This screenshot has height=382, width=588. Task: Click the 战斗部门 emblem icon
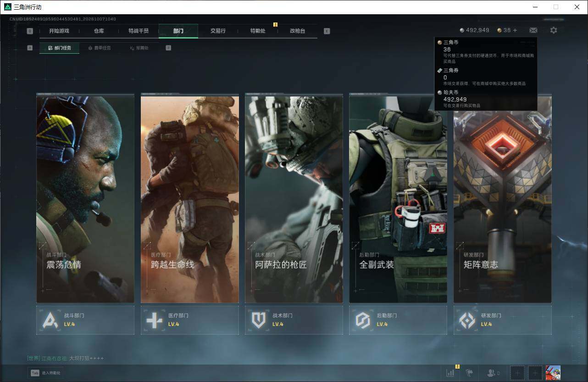(x=50, y=320)
